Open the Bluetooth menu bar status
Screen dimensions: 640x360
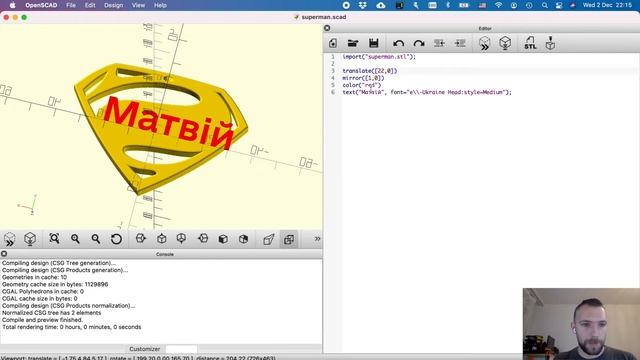point(448,5)
